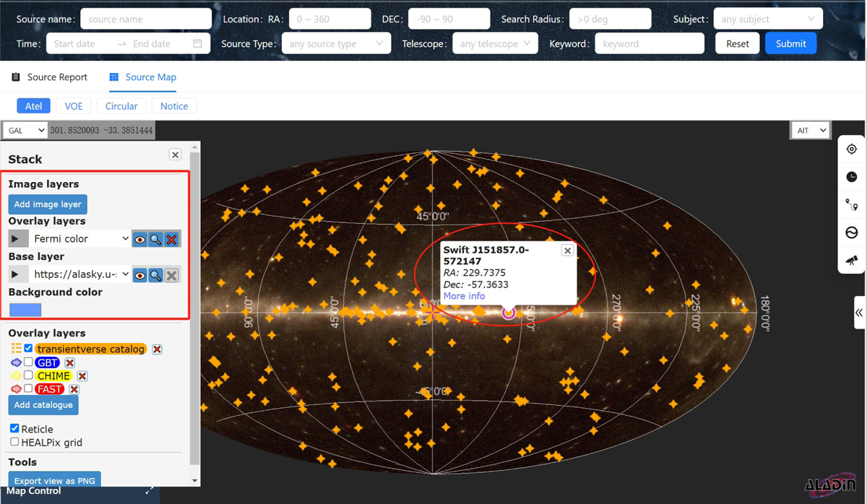Select the VOE tab

coord(74,106)
